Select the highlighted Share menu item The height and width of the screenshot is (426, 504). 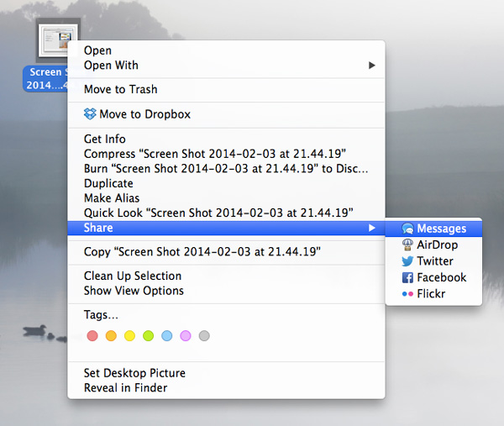pos(226,228)
